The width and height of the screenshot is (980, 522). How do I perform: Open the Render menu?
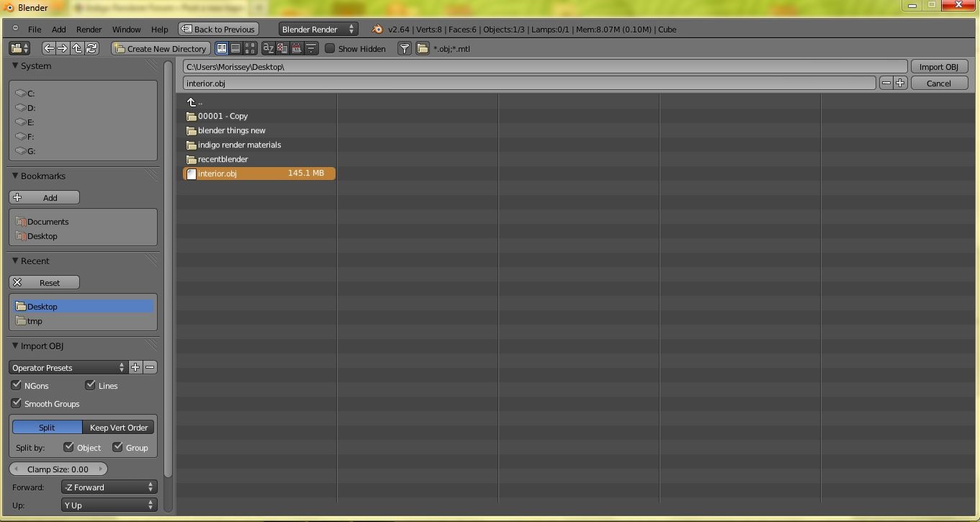(89, 30)
